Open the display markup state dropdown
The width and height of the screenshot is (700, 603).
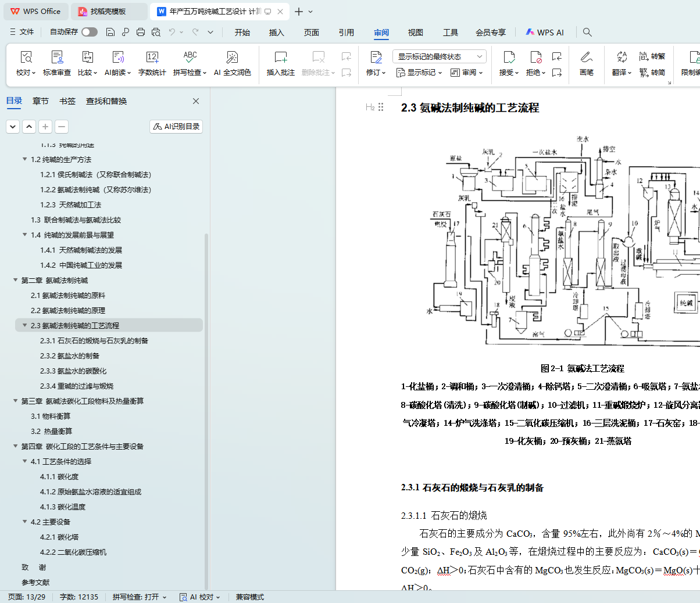tap(439, 56)
